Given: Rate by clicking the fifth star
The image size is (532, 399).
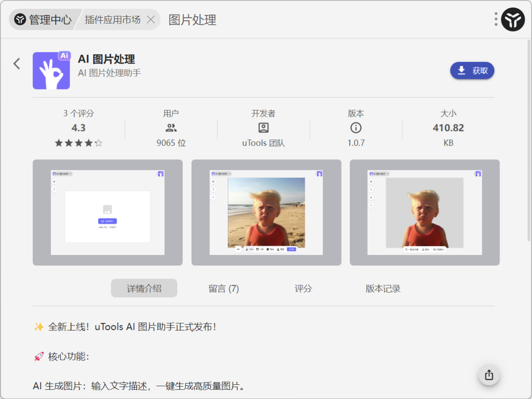Looking at the screenshot, I should tap(98, 143).
